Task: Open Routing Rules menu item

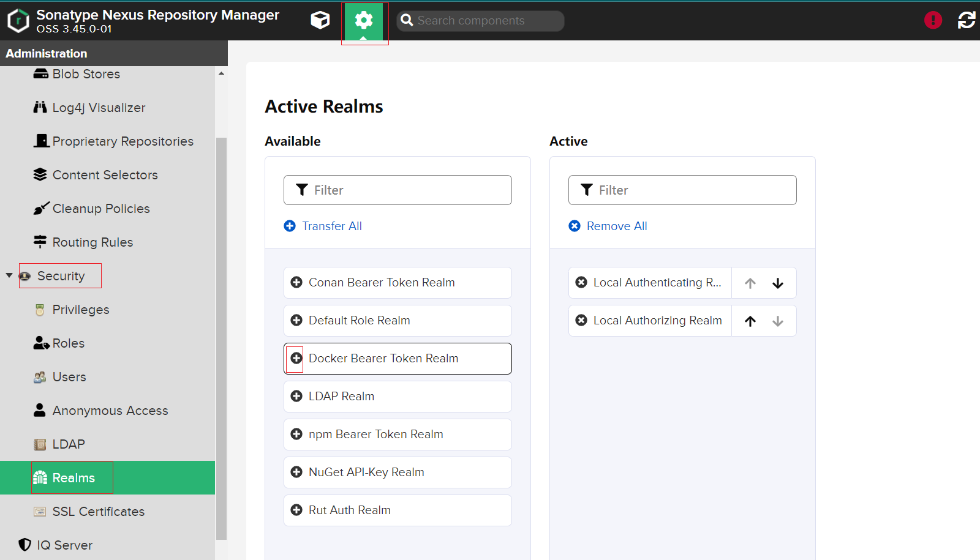Action: [83, 242]
